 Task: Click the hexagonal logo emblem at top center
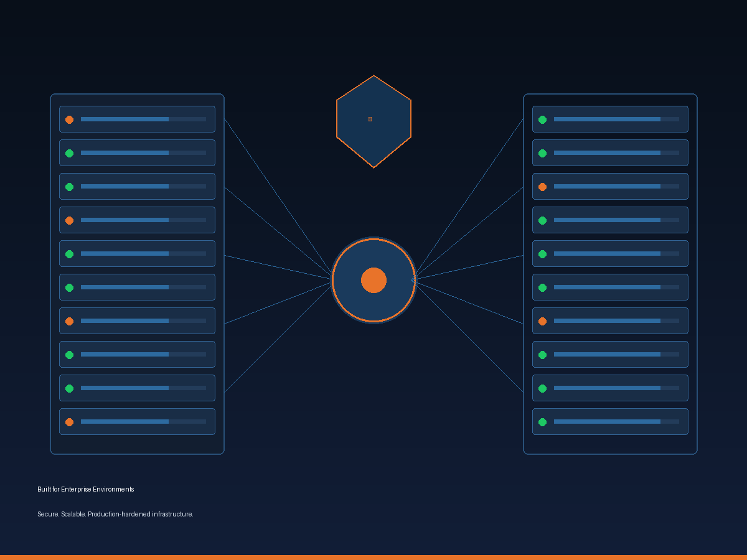(374, 119)
